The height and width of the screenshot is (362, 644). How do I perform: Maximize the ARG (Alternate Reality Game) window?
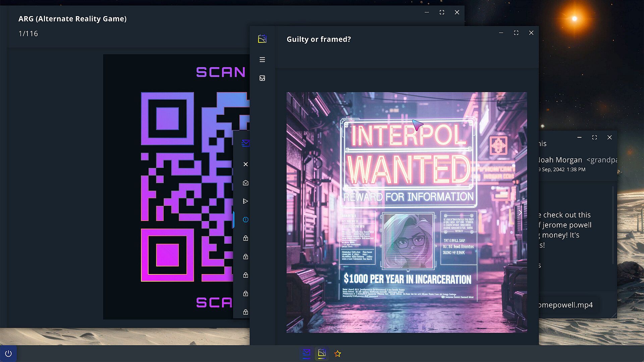pos(442,12)
